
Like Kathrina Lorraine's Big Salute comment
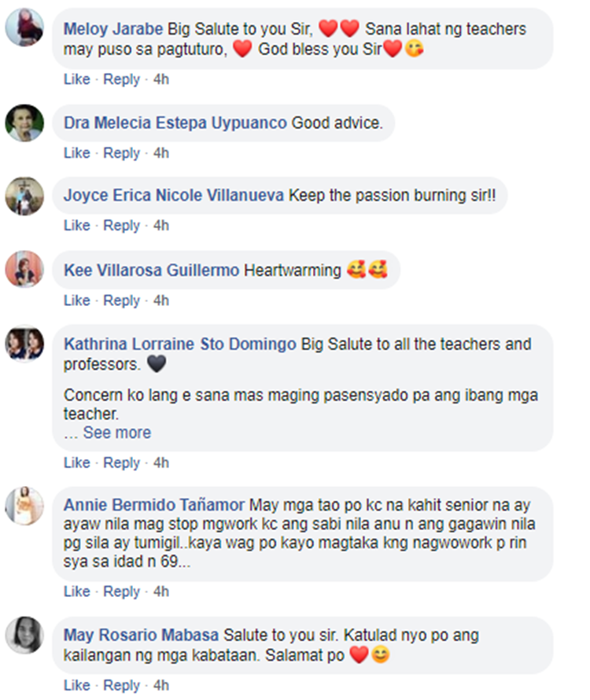77,463
